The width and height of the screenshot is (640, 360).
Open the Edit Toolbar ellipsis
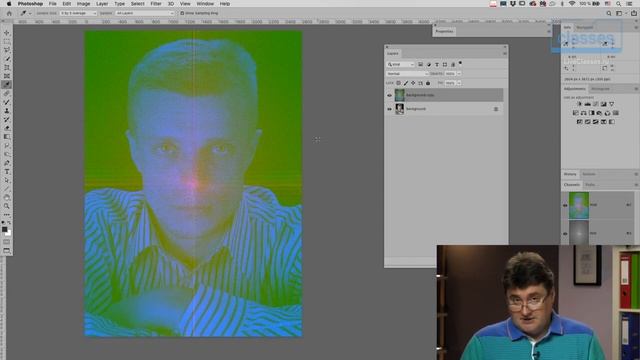pos(7,215)
